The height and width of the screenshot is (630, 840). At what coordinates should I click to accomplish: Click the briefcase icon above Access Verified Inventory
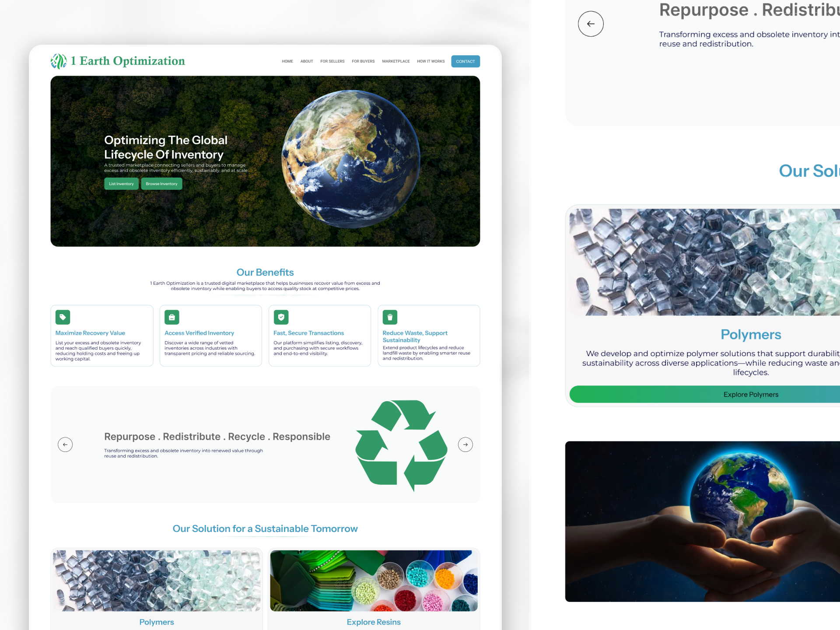pyautogui.click(x=172, y=317)
